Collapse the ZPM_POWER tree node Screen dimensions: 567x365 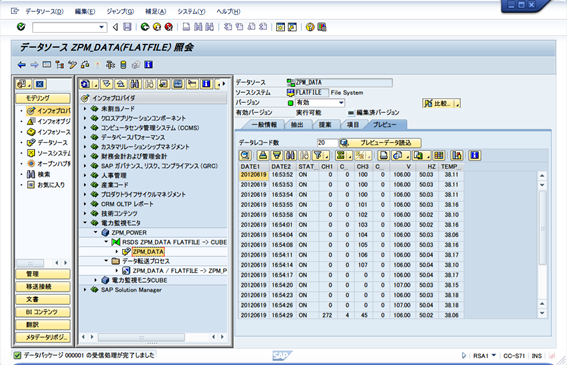click(95, 232)
